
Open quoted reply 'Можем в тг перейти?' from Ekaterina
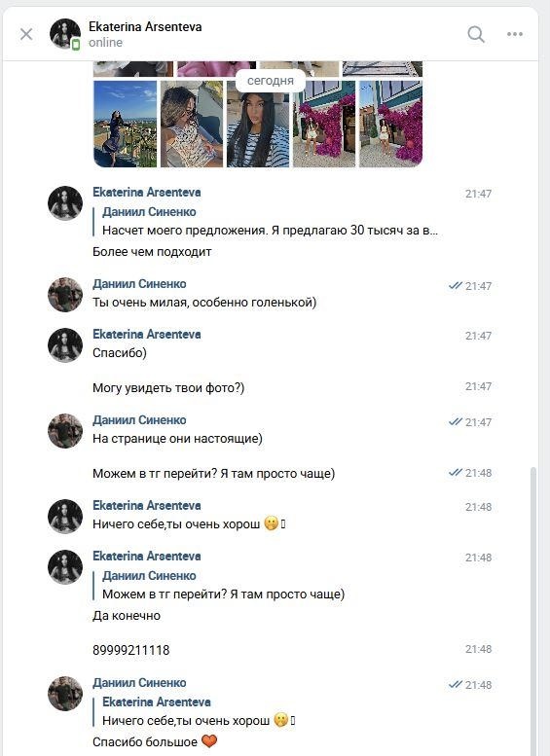click(223, 586)
